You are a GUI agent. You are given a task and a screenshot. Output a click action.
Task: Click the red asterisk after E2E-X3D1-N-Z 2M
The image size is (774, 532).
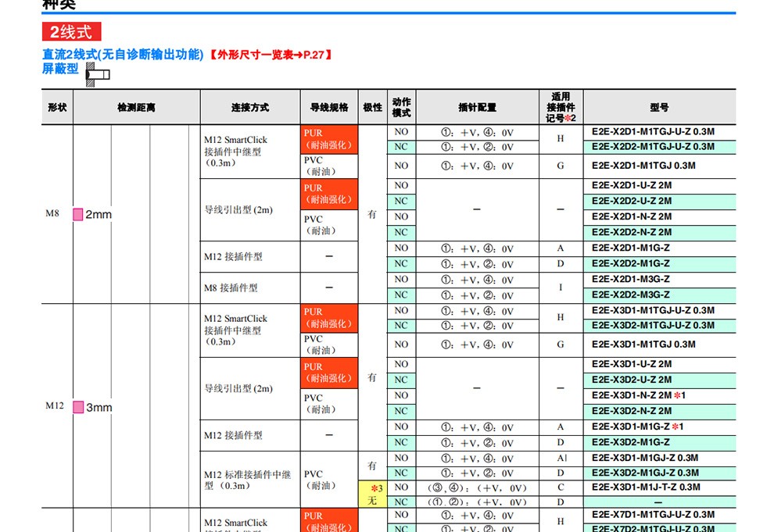678,395
